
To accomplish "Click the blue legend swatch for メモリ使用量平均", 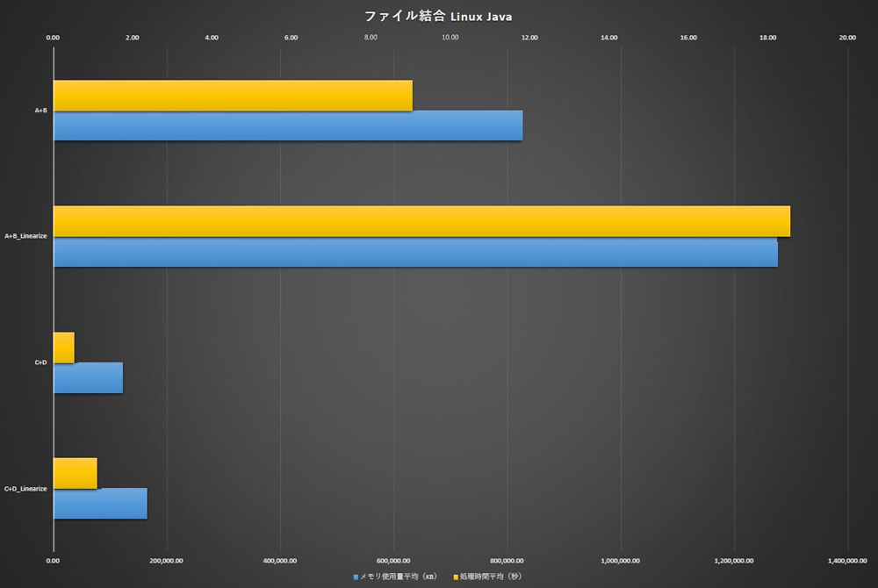I will pyautogui.click(x=356, y=577).
